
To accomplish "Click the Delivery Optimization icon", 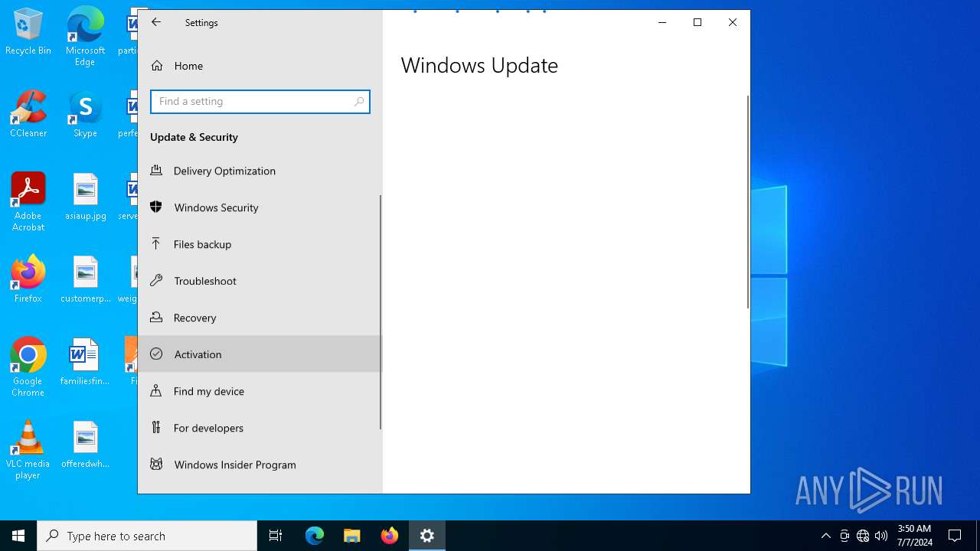I will coord(156,171).
